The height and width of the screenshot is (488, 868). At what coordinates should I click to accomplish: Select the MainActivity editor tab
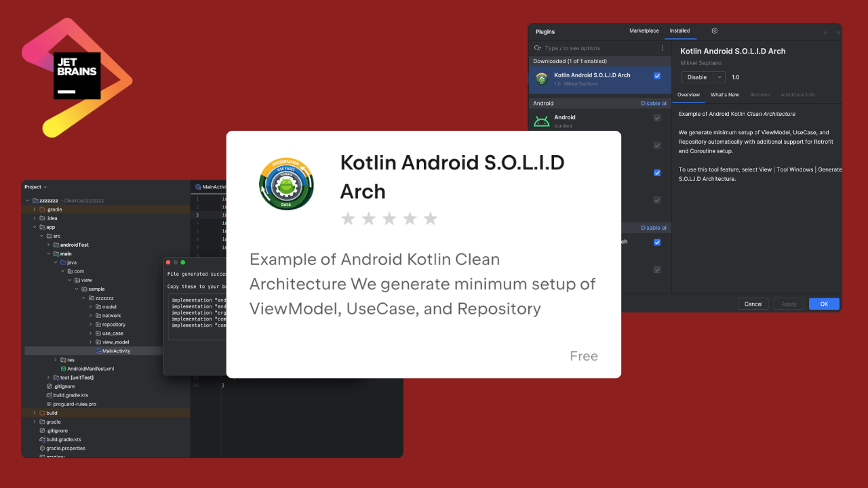coord(210,187)
